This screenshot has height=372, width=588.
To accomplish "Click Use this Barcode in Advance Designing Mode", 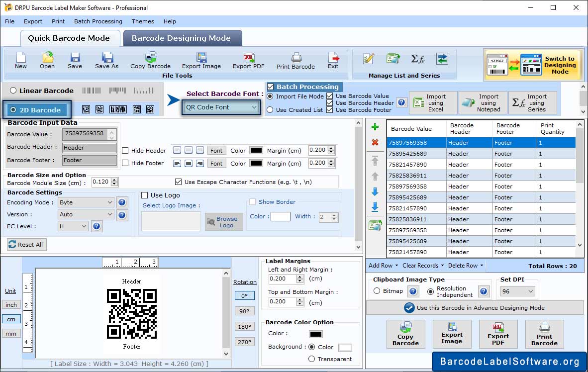I will point(475,308).
